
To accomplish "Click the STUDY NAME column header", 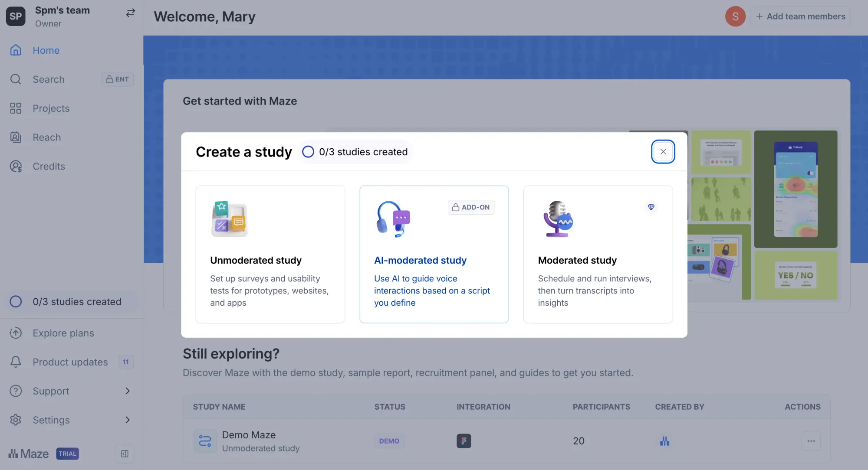I will point(219,407).
